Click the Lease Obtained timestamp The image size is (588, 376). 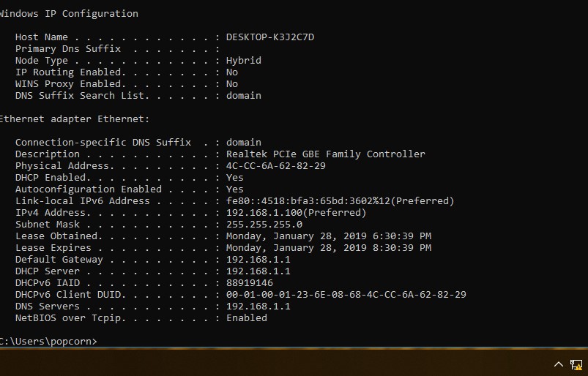point(328,236)
